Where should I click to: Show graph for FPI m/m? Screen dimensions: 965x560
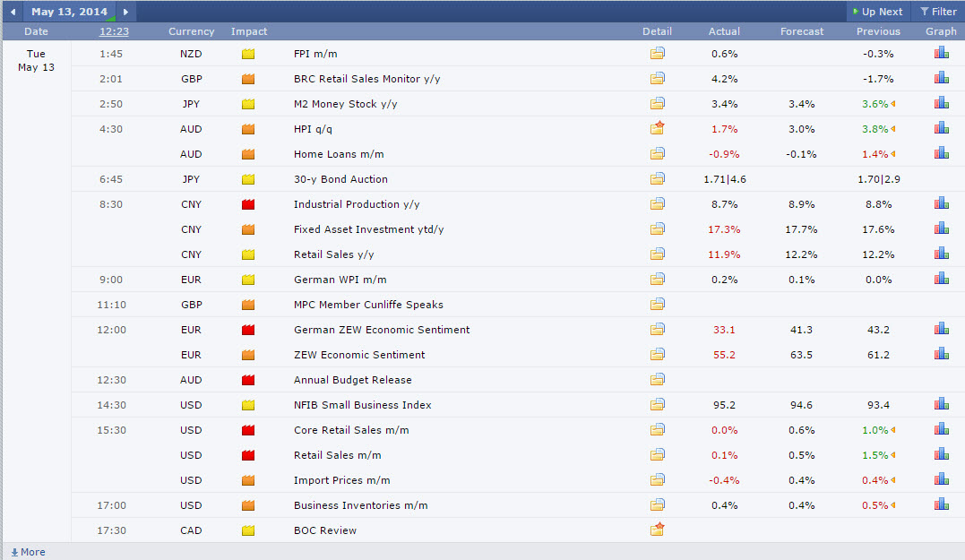pyautogui.click(x=941, y=53)
